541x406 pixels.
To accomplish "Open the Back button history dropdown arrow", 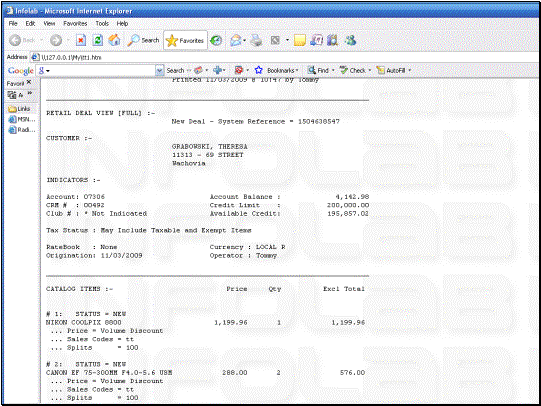I will click(41, 40).
